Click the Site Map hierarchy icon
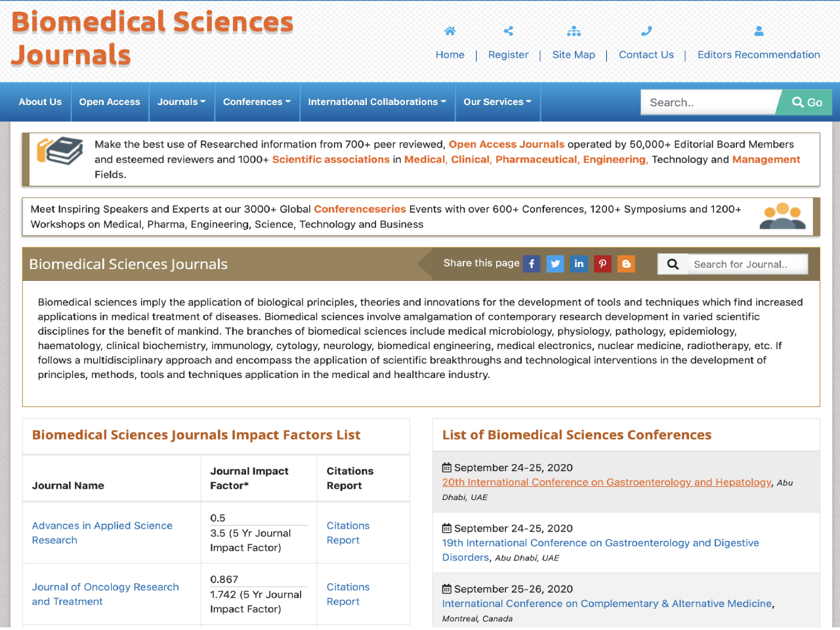 (x=574, y=31)
